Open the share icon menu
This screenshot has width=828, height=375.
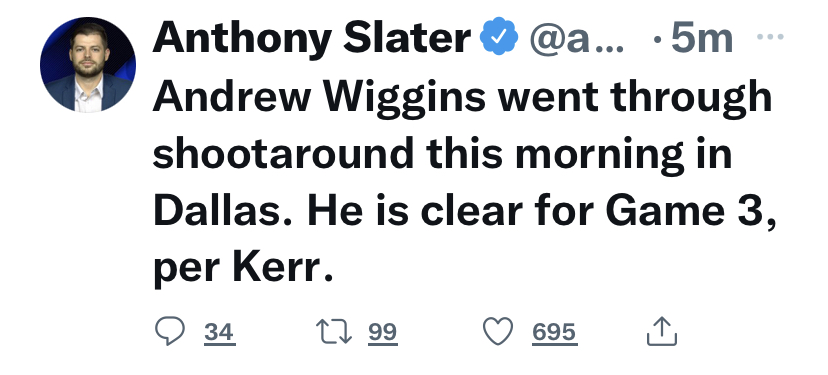pos(662,331)
